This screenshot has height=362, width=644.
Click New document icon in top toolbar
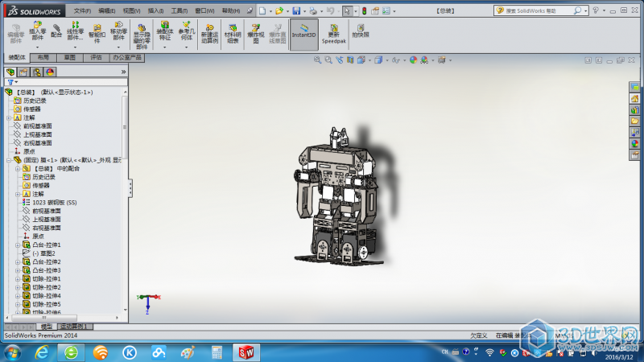click(262, 11)
